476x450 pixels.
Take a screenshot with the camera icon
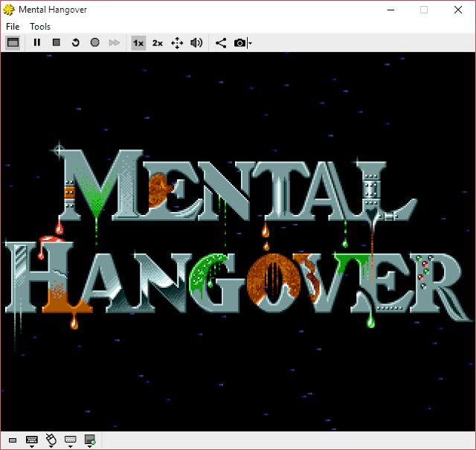tap(239, 43)
